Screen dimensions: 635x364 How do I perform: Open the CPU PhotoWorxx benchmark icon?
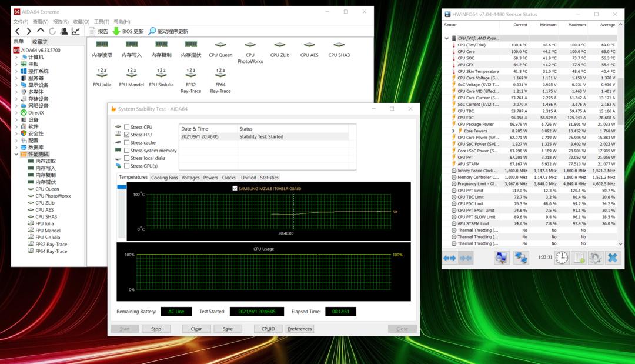[x=250, y=52]
